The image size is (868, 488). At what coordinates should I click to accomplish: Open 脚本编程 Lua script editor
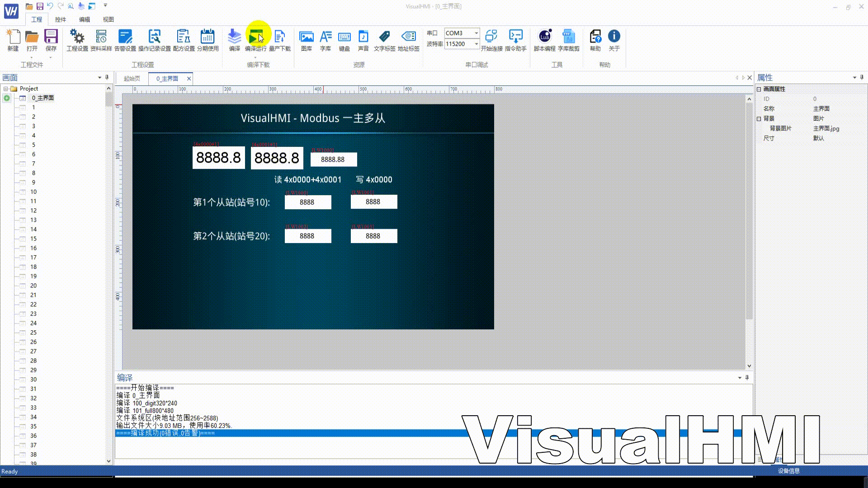[545, 40]
